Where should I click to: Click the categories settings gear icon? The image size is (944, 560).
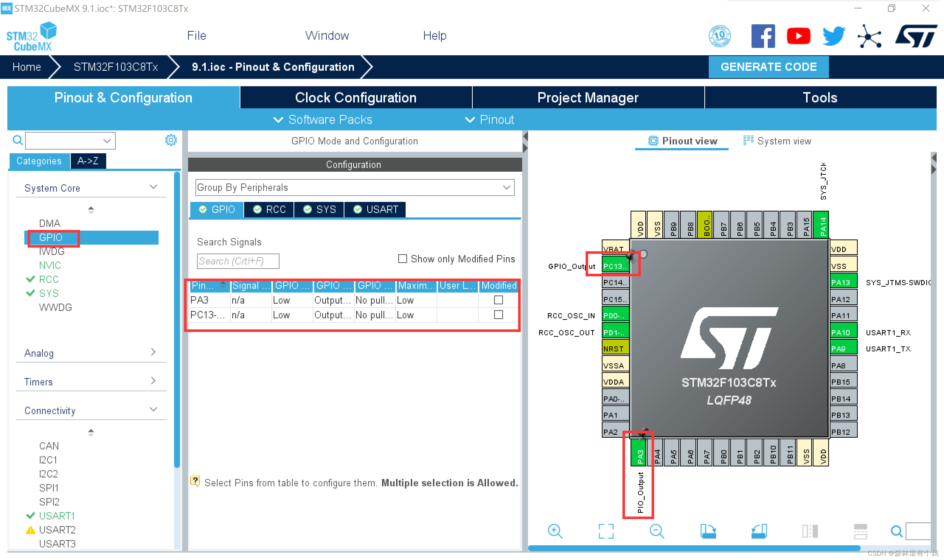tap(171, 140)
